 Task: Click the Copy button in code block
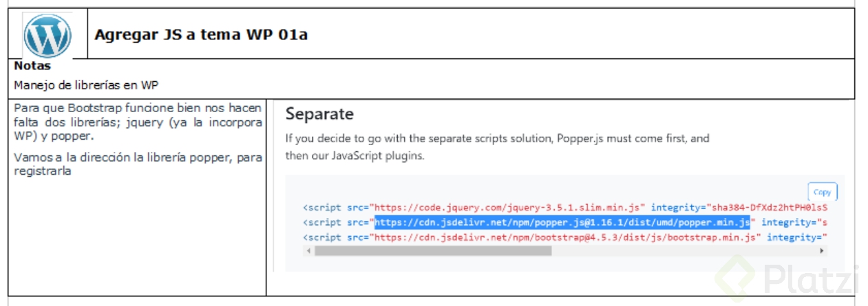tap(822, 192)
